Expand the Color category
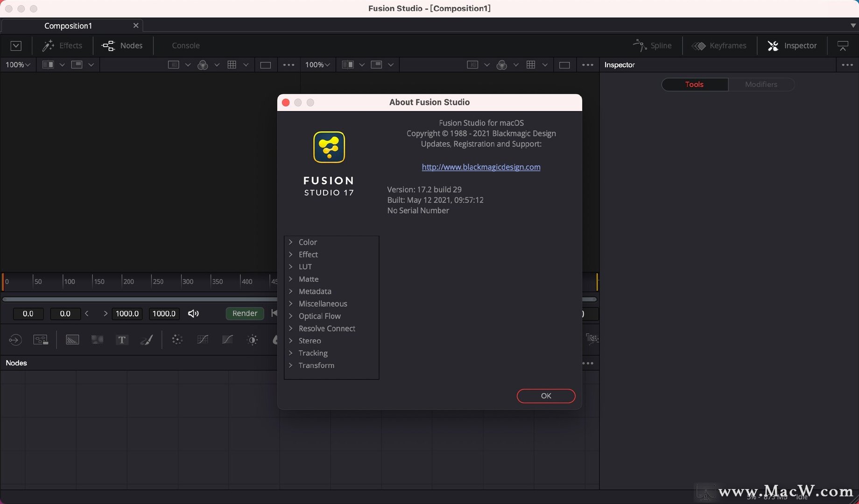The width and height of the screenshot is (859, 504). [290, 242]
